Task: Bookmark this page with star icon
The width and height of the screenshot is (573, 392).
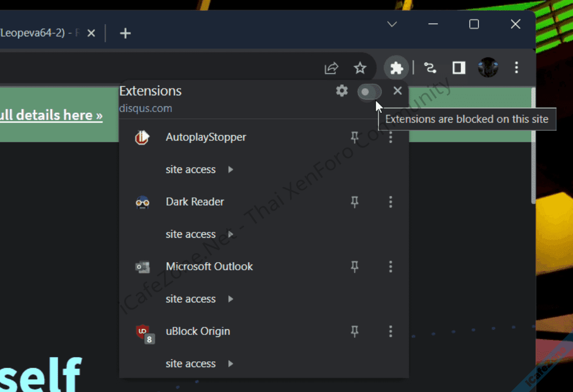Action: (360, 68)
